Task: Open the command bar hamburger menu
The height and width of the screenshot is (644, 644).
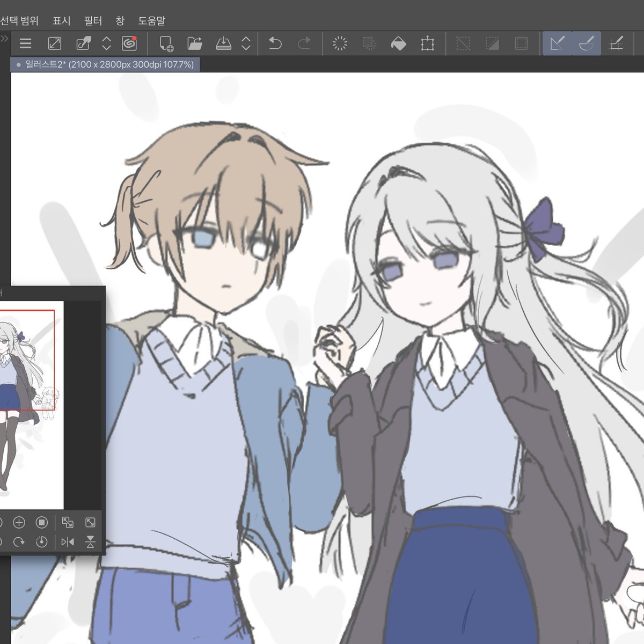Action: [x=25, y=43]
